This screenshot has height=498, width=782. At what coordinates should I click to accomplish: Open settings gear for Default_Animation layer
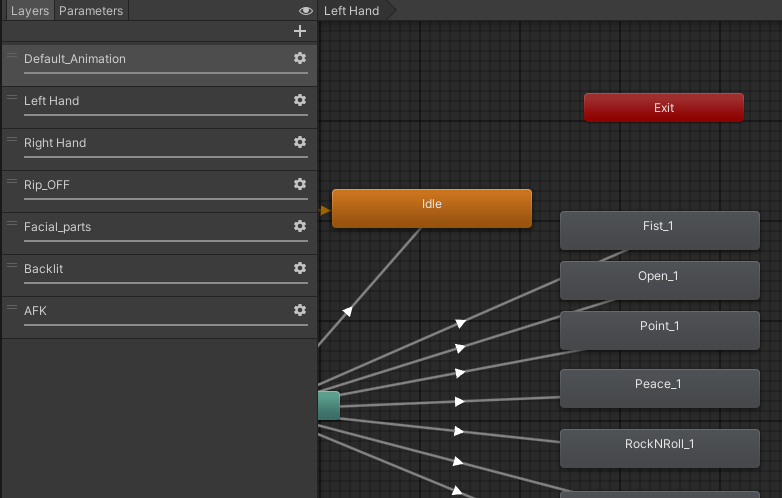[x=300, y=58]
